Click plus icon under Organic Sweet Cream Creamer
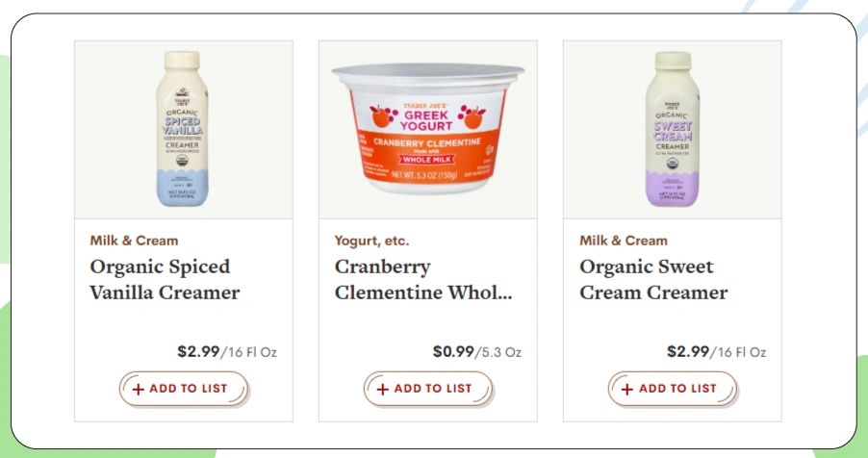This screenshot has height=458, width=868. (x=627, y=390)
